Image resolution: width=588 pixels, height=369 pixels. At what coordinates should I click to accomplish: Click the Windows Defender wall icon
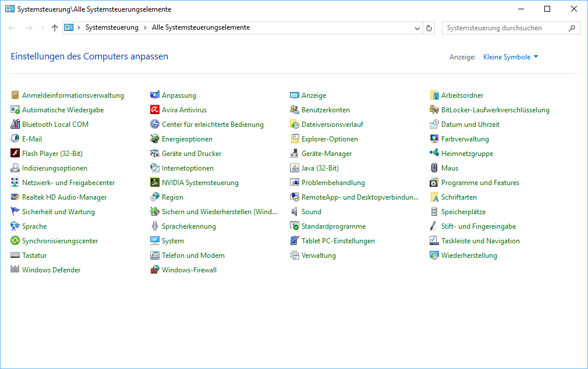click(x=15, y=270)
